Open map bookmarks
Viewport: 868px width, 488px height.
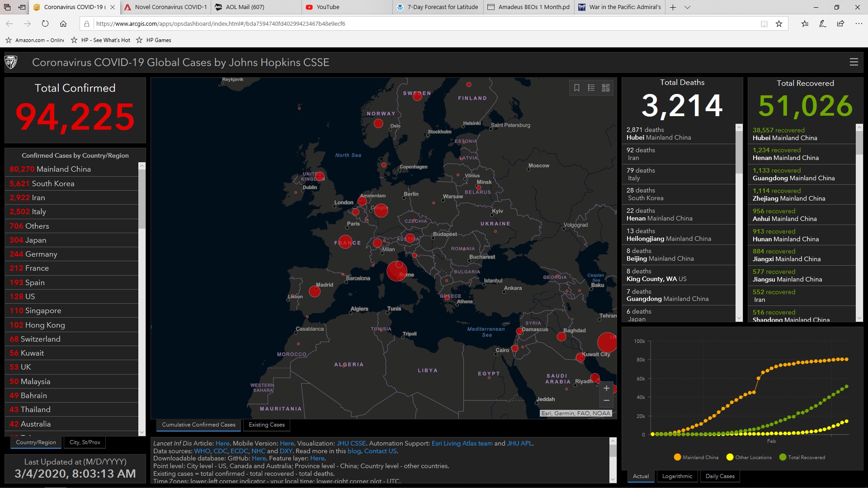(577, 88)
